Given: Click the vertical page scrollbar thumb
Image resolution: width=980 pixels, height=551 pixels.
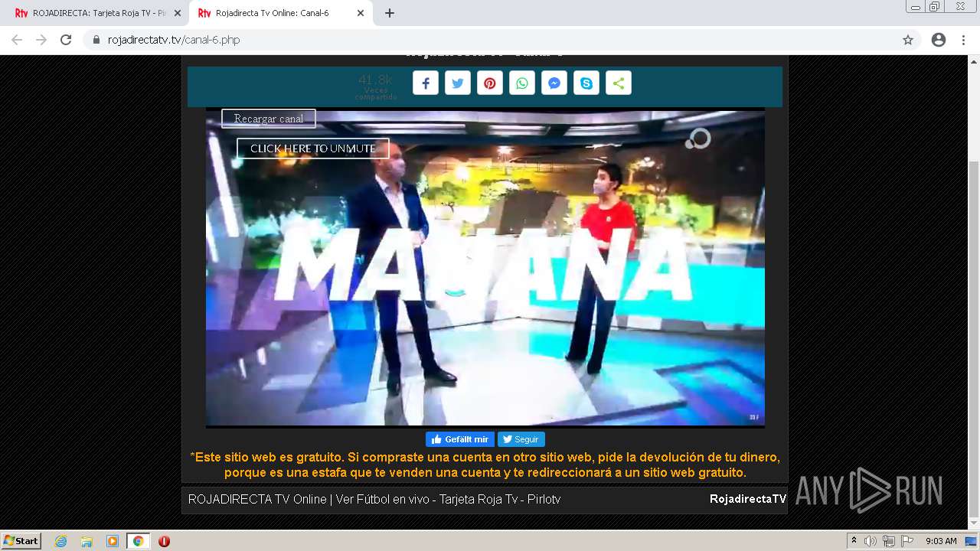Looking at the screenshot, I should pyautogui.click(x=974, y=339).
